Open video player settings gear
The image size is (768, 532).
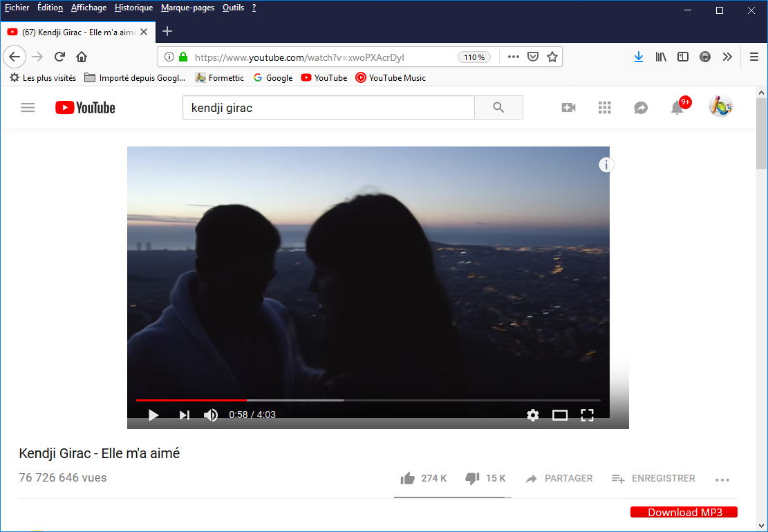point(532,415)
